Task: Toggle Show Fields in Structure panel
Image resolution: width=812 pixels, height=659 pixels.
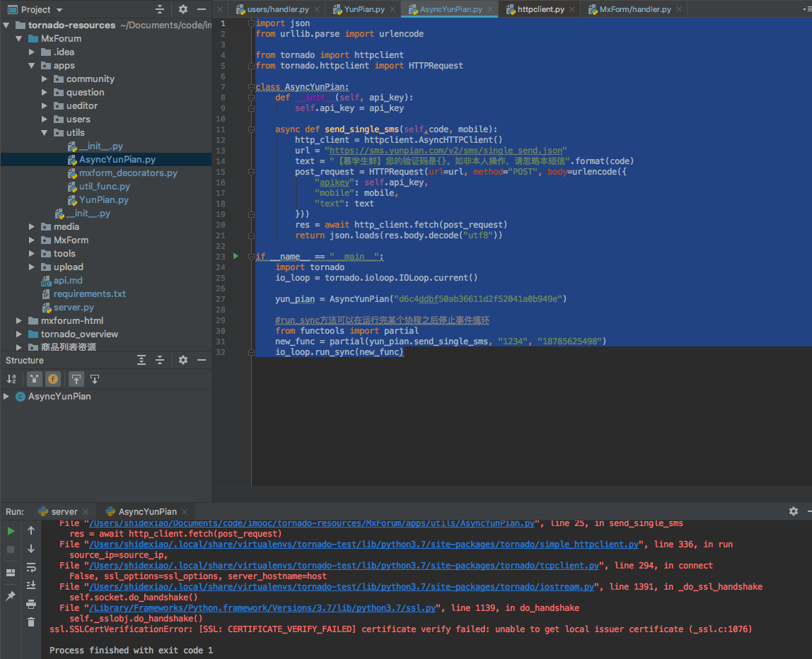Action: (x=53, y=380)
